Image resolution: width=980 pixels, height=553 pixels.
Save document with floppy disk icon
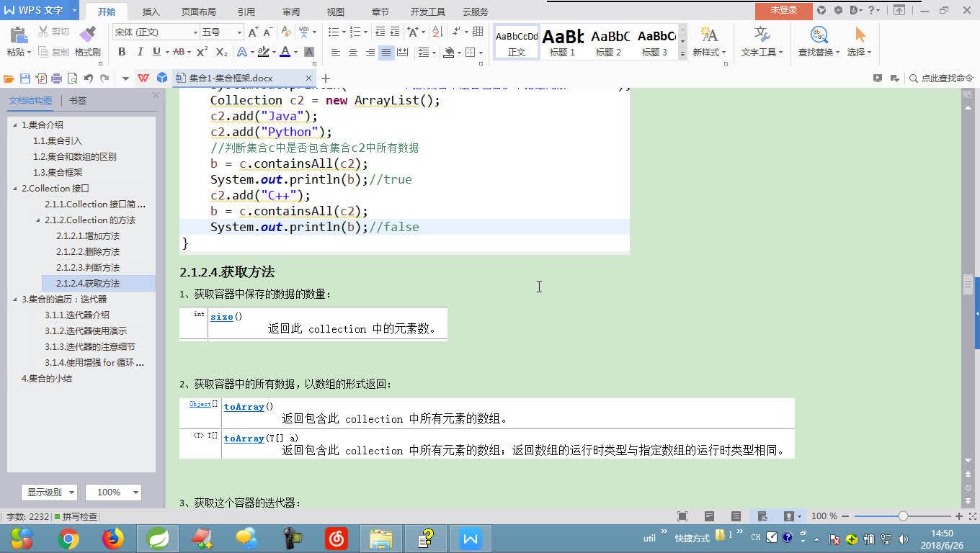[x=25, y=78]
